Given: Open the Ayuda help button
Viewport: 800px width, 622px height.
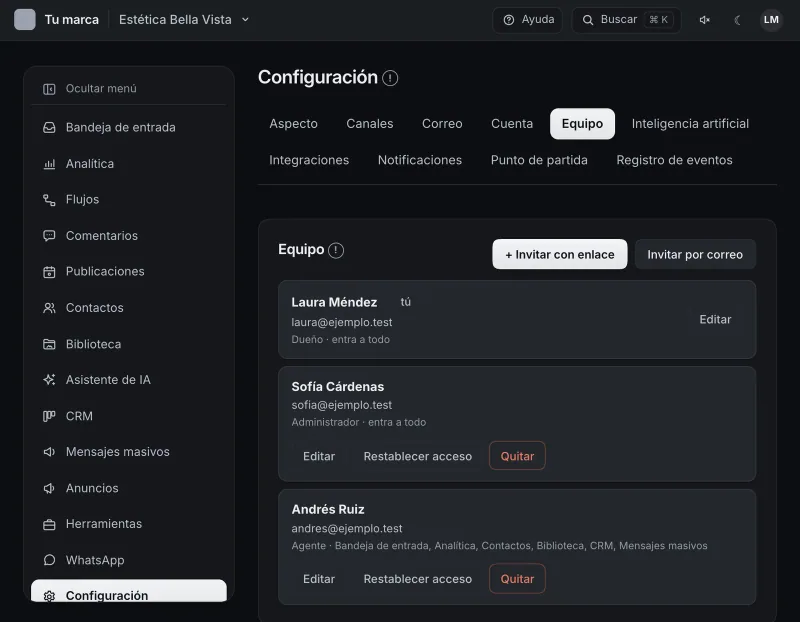Looking at the screenshot, I should click(x=528, y=20).
